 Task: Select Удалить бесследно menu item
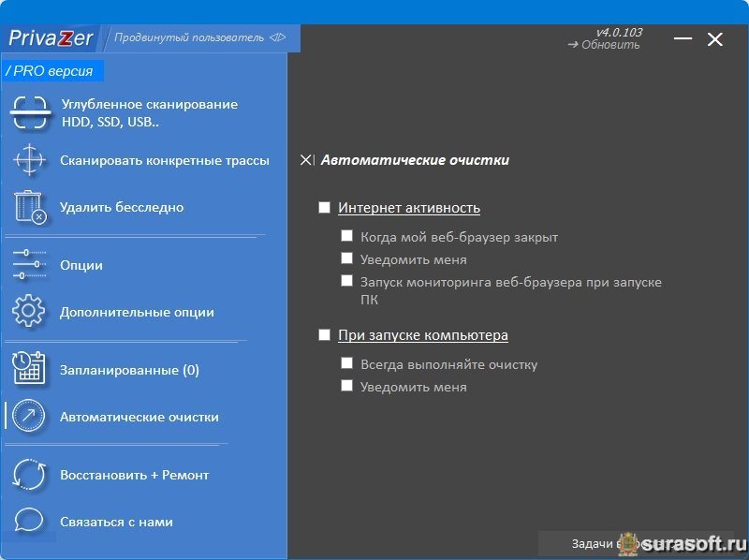(122, 207)
